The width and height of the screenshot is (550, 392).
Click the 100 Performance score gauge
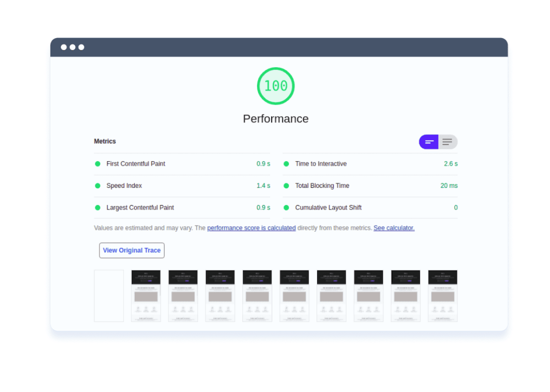[x=275, y=86]
